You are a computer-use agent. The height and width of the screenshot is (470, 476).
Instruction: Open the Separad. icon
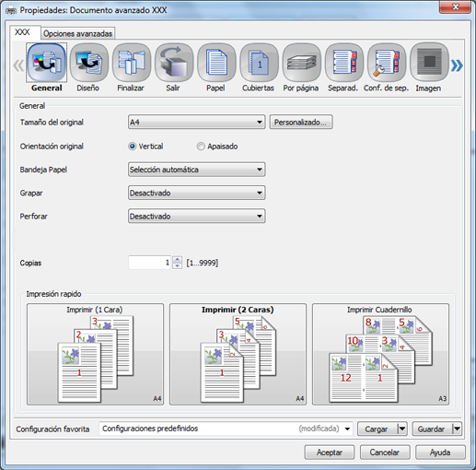click(343, 63)
